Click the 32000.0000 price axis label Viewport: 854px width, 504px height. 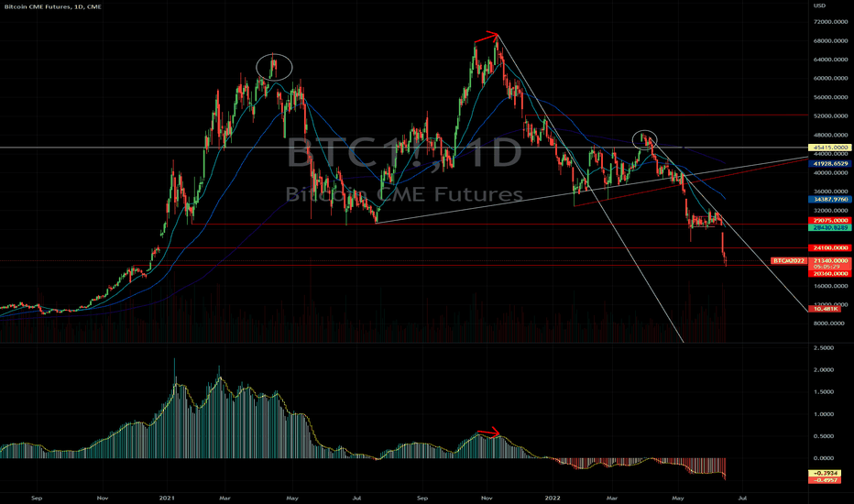tap(831, 211)
